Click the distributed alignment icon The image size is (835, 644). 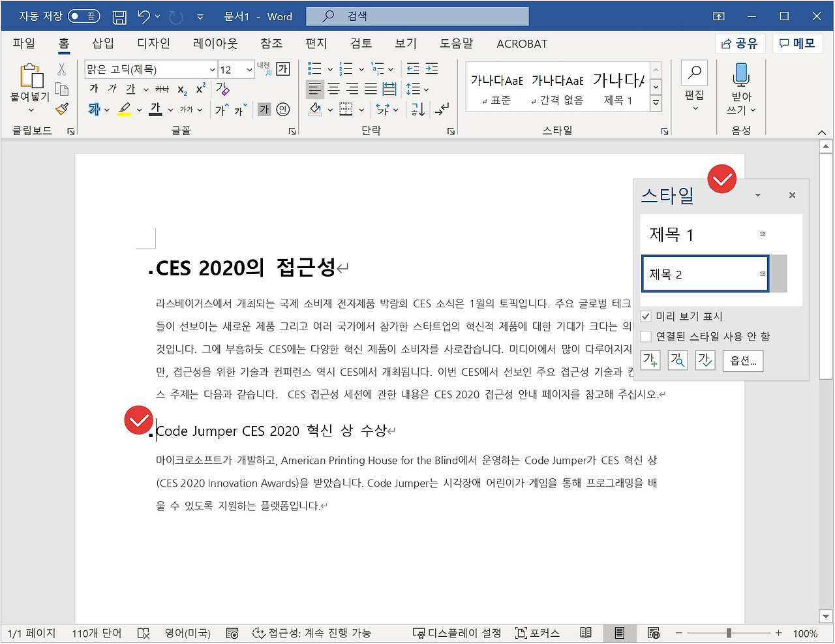(389, 89)
